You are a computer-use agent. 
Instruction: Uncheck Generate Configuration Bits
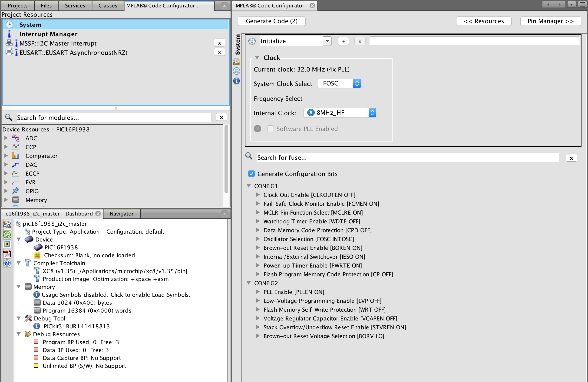point(251,174)
